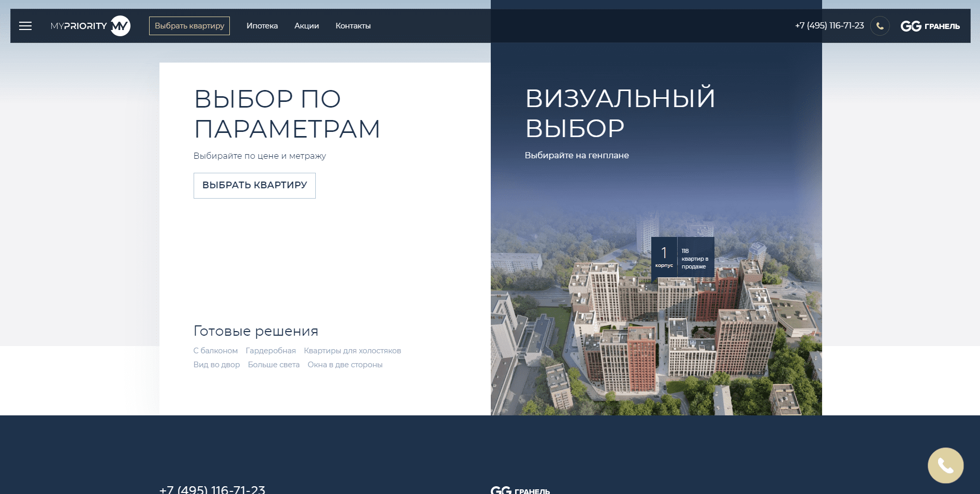Select the С балконом filter link
Screen dimensions: 980x494
(215, 351)
